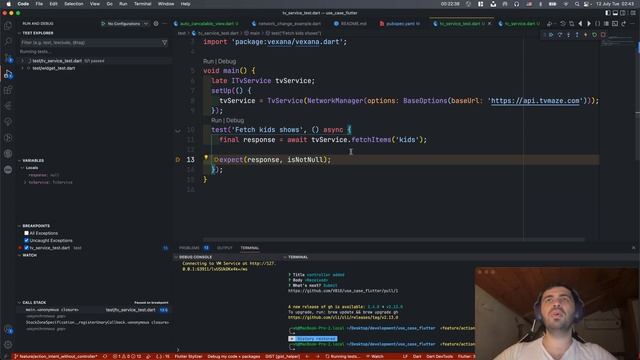Click Debug CodeLens above void main
The image size is (640, 360).
227,61
